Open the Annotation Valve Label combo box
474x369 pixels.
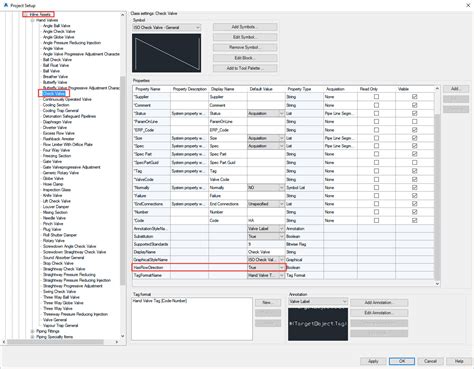(318, 301)
